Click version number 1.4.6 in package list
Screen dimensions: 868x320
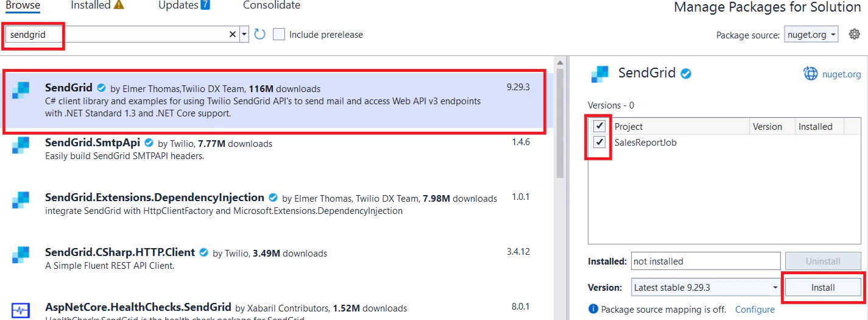521,142
